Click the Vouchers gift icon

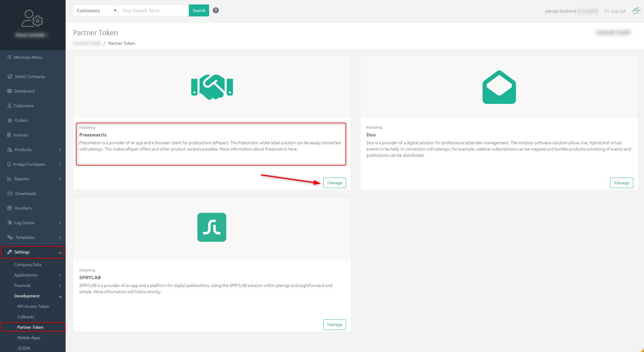tap(10, 208)
